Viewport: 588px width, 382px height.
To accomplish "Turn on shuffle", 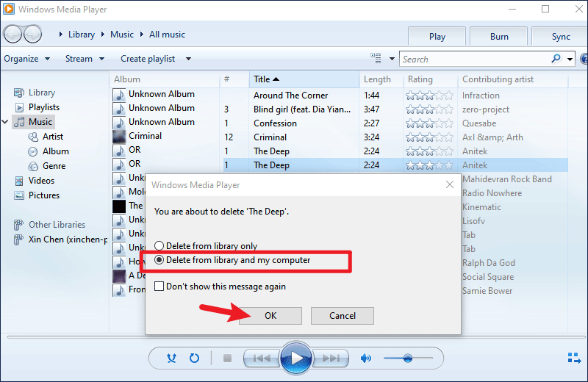I will click(171, 358).
